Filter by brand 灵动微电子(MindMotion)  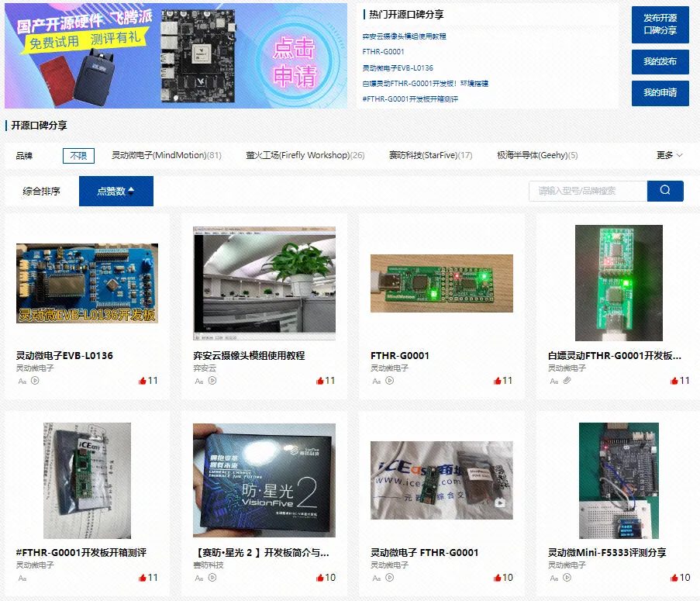click(167, 155)
